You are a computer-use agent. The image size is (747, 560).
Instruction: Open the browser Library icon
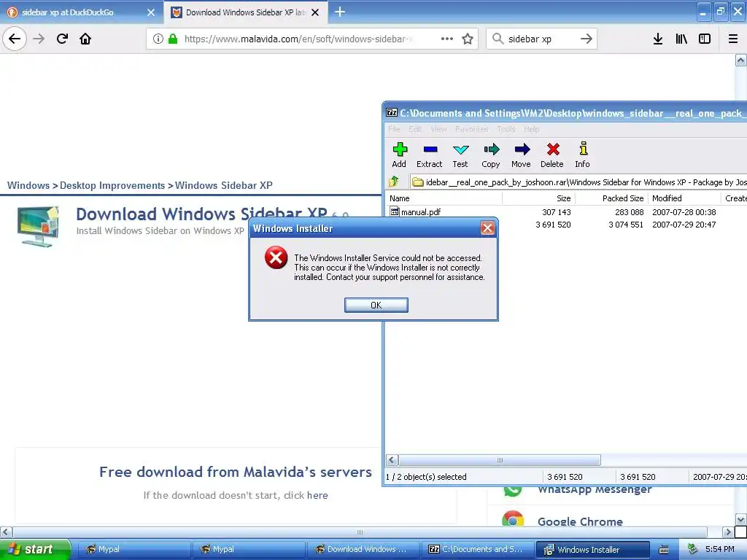tap(681, 39)
